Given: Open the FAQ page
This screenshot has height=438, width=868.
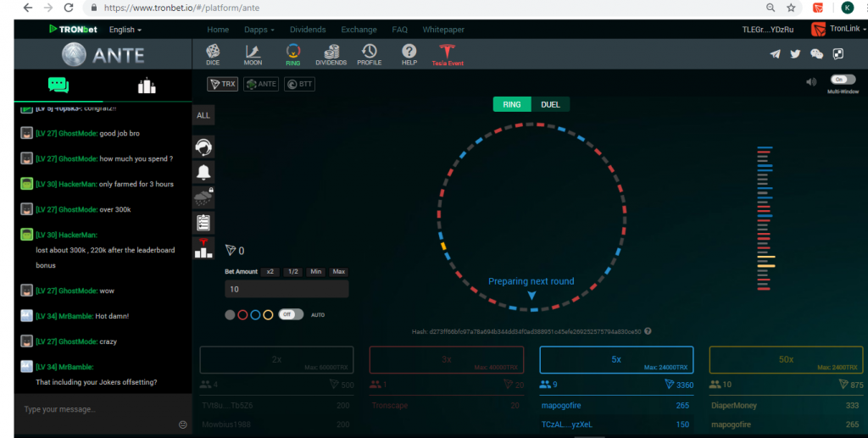Looking at the screenshot, I should coord(400,30).
